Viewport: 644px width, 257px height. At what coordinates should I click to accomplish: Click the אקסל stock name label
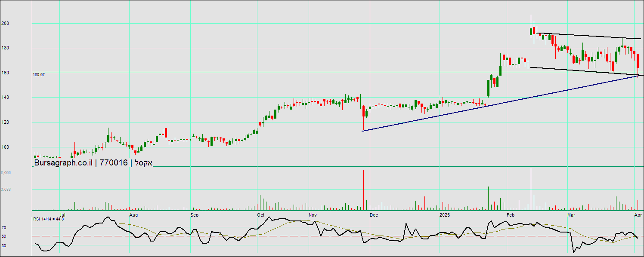tap(144, 163)
